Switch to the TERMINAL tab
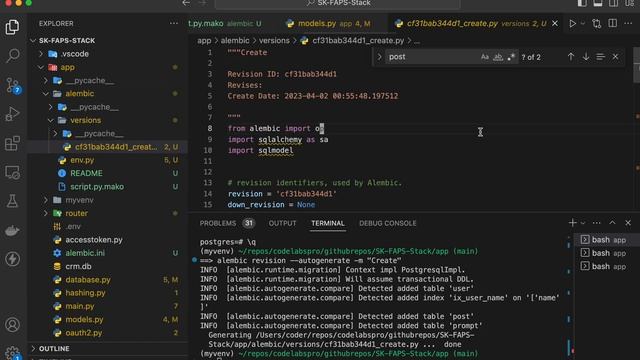The width and height of the screenshot is (640, 360). pos(328,223)
